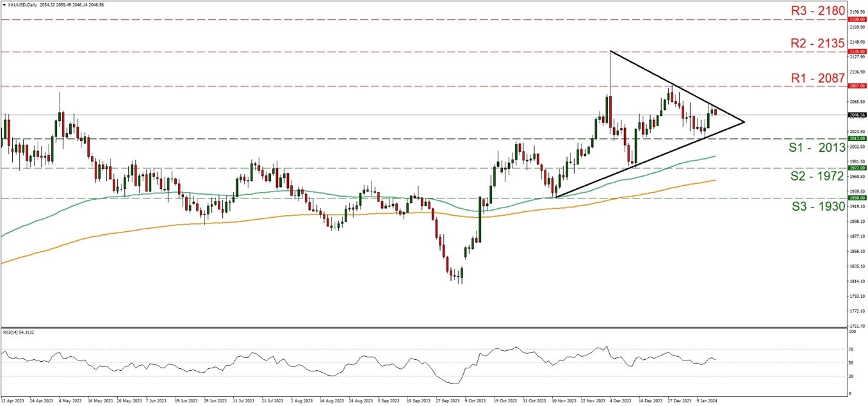Click the red 2135.00 price tag on axis
The width and height of the screenshot is (868, 406).
857,52
